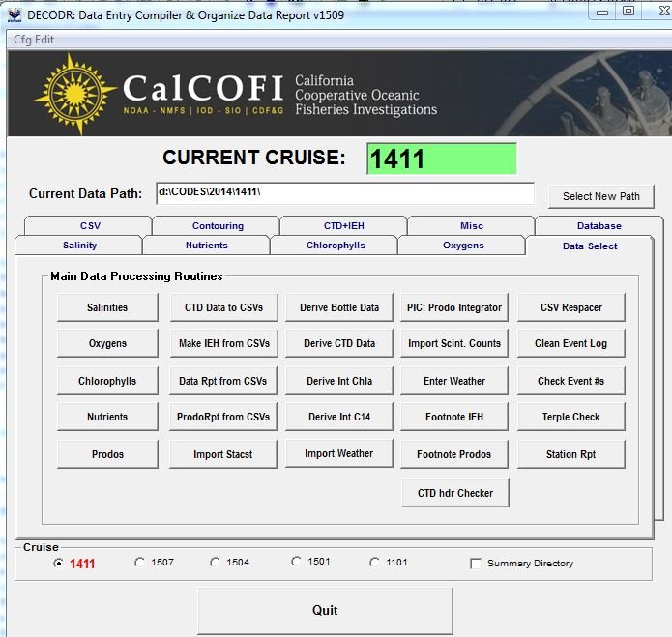Run the Salinities routine
672x637 pixels.
pyautogui.click(x=107, y=307)
